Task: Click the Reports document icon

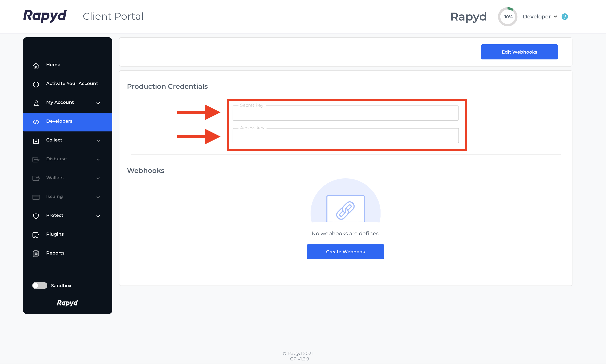Action: (36, 253)
